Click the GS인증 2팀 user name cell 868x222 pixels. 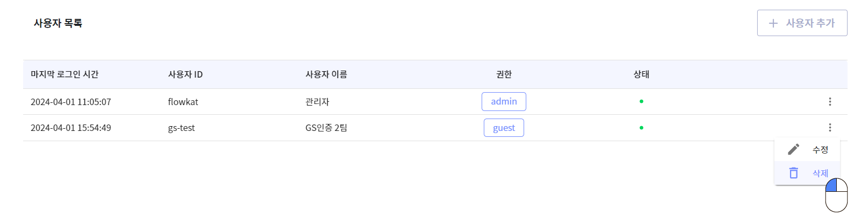326,128
